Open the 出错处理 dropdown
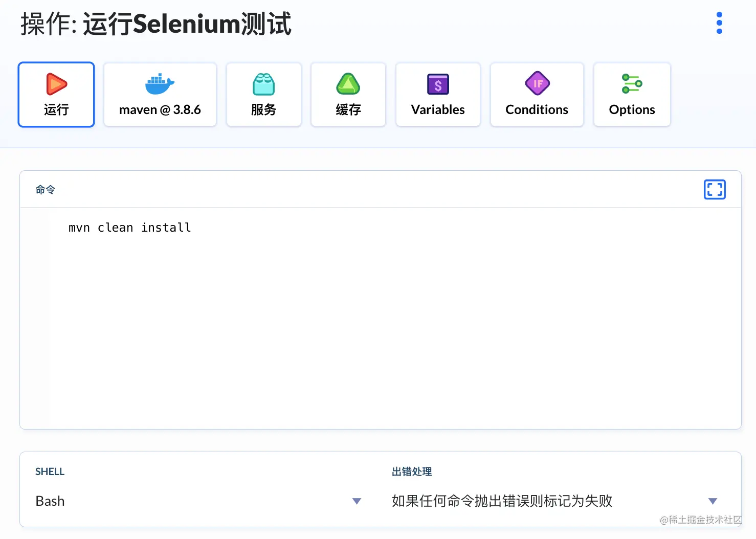 click(555, 501)
